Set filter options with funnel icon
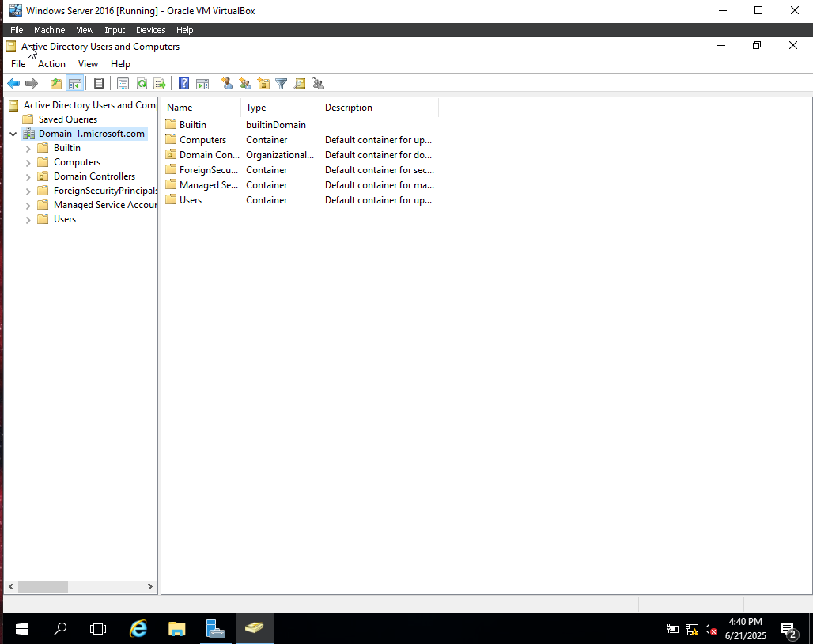813x644 pixels. (x=281, y=84)
